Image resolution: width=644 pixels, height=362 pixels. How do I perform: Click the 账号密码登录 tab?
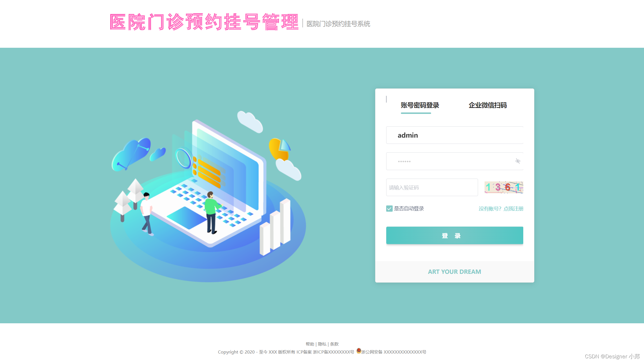[419, 105]
